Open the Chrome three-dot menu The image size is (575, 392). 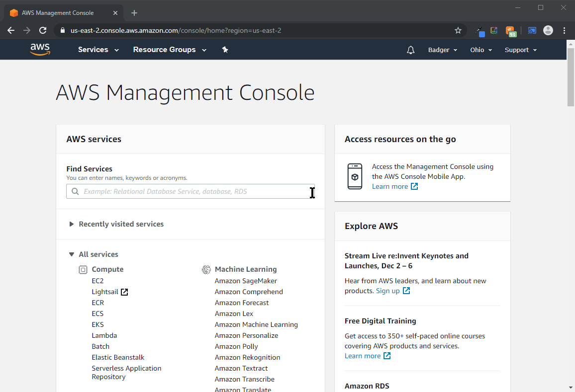click(x=564, y=30)
